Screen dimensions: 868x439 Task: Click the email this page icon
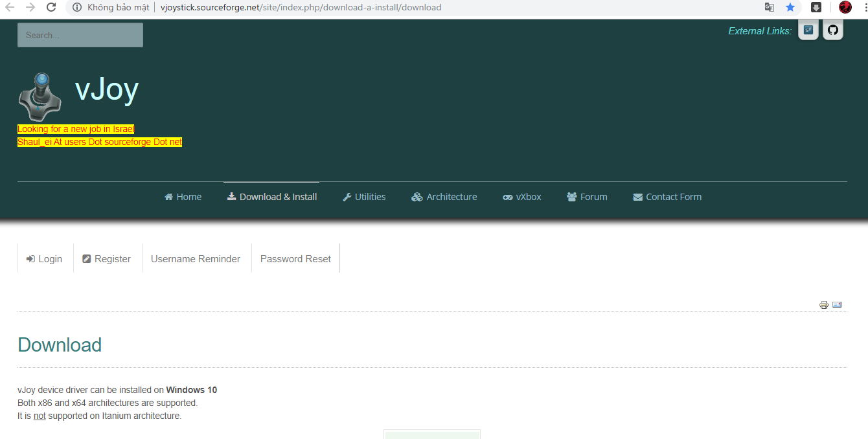click(837, 304)
